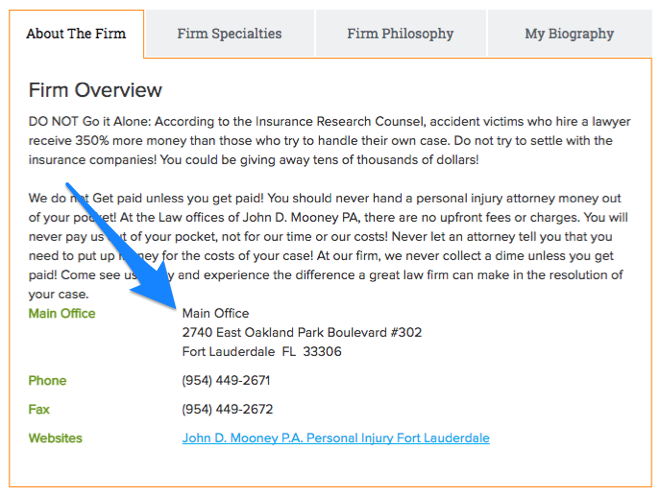The width and height of the screenshot is (660, 495).
Task: Open the Firm Philosophy tab
Action: point(400,34)
